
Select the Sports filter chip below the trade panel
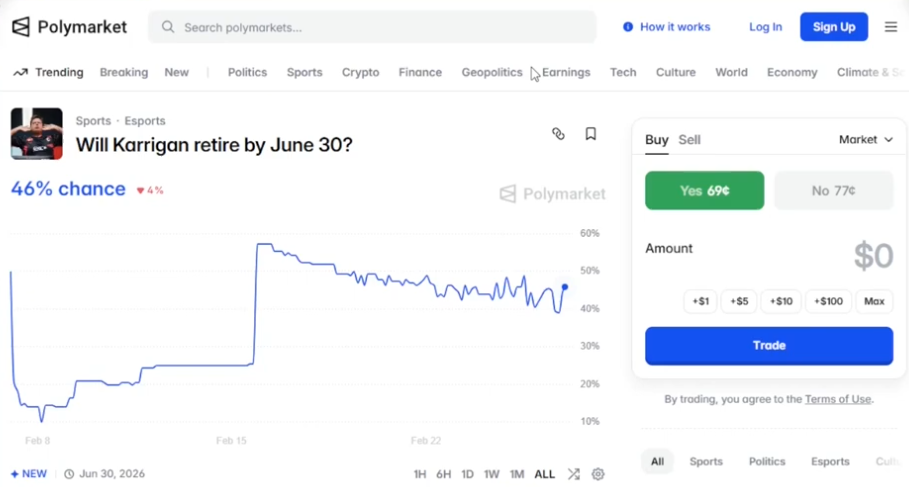click(x=706, y=461)
